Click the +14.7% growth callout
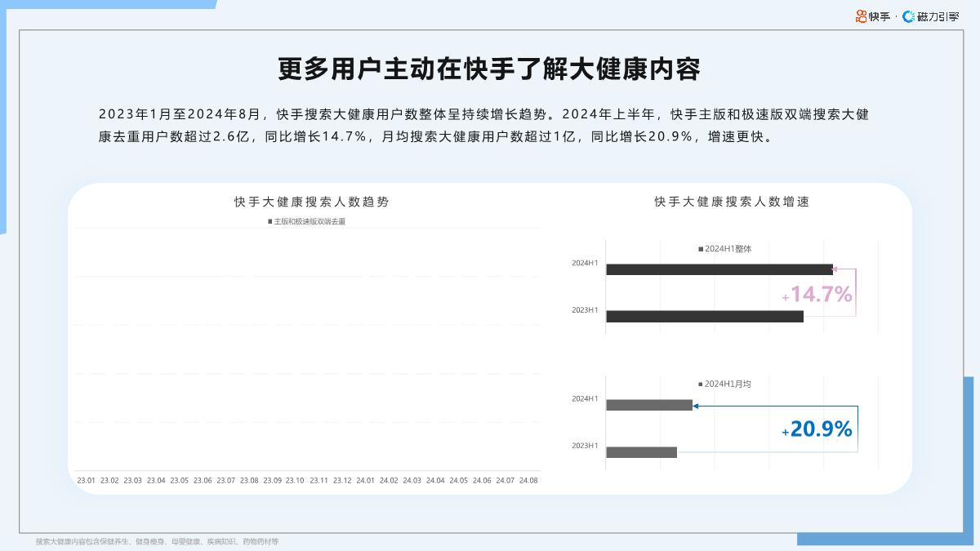Screen dimensions: 980x551 tap(819, 293)
